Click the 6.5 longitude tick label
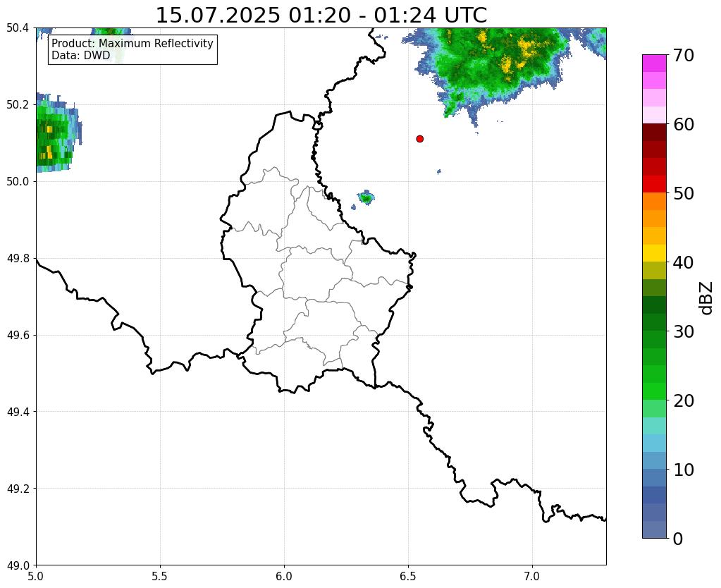 coord(408,576)
